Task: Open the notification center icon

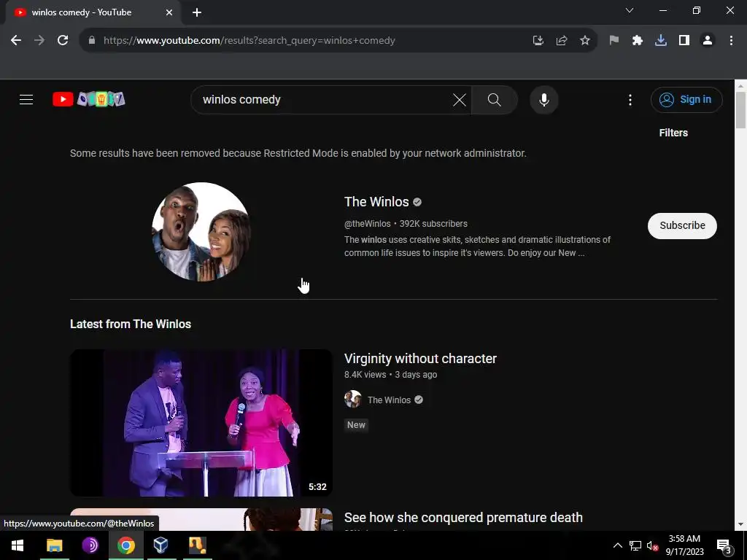Action: pos(724,545)
